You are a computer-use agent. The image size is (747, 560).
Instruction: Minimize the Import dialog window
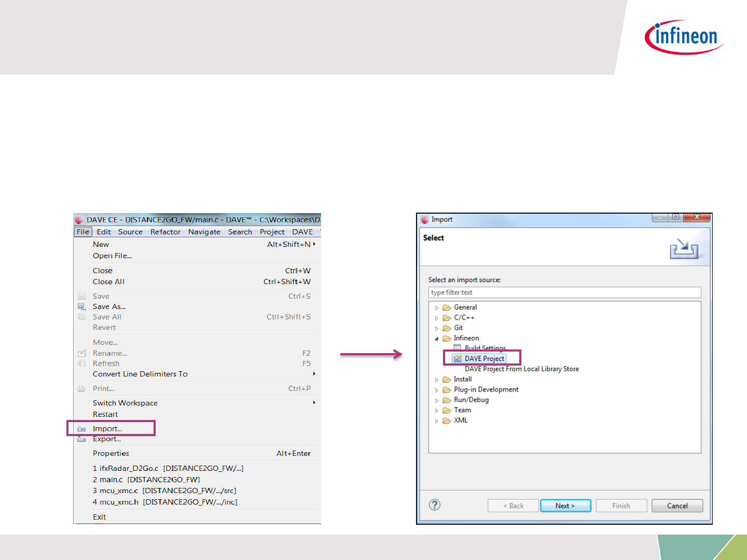[660, 217]
